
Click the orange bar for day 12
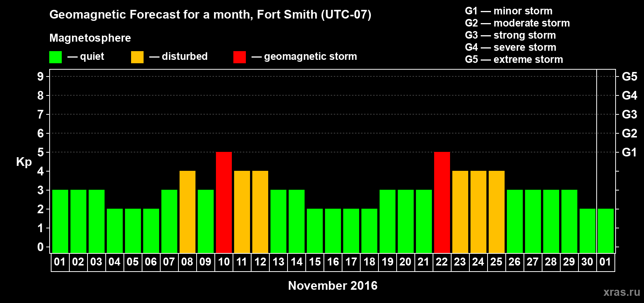260,212
